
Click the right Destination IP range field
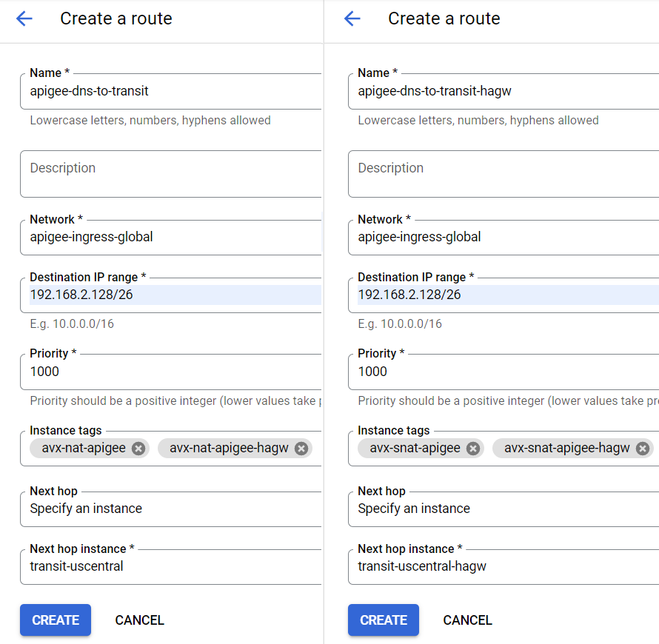click(504, 295)
